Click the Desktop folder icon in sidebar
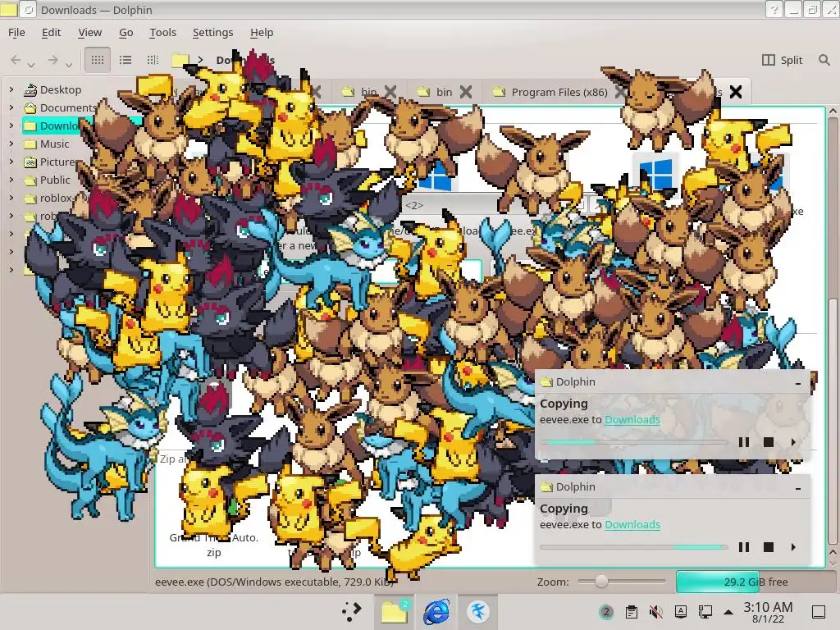 click(x=30, y=89)
